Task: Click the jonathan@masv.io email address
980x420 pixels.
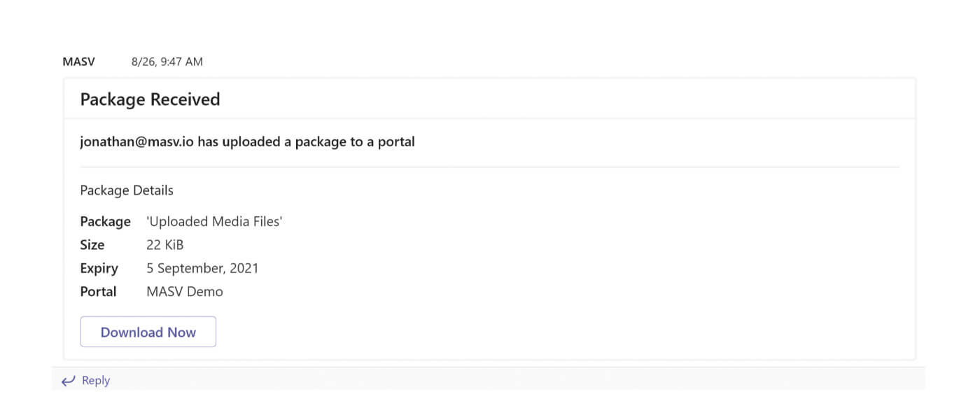Action: [x=136, y=142]
